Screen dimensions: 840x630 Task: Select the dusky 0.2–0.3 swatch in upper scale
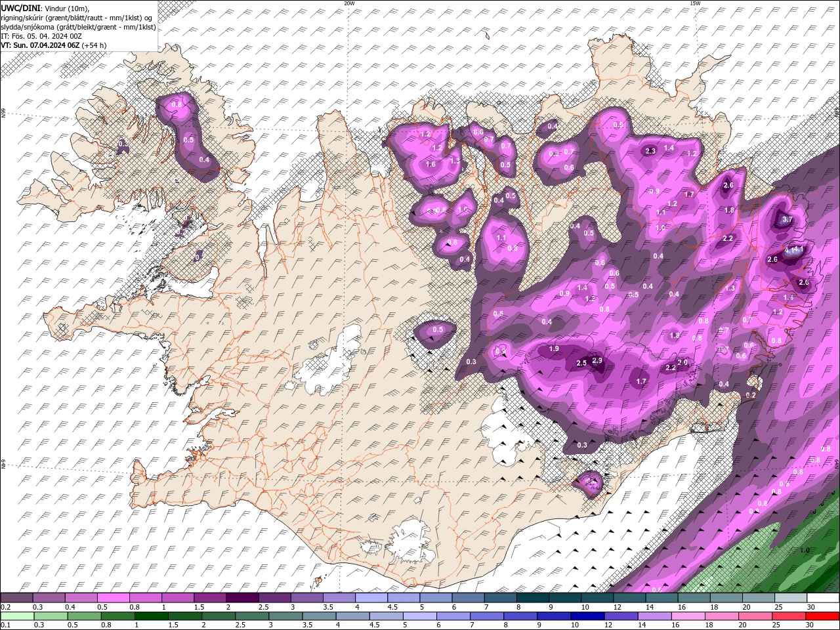coord(16,598)
